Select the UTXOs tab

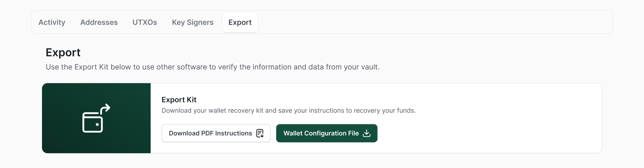[x=145, y=22]
